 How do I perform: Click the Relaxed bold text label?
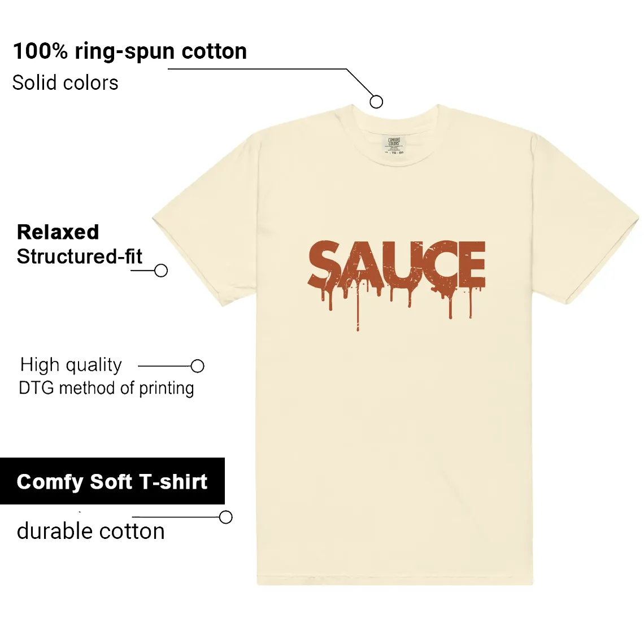click(x=58, y=232)
